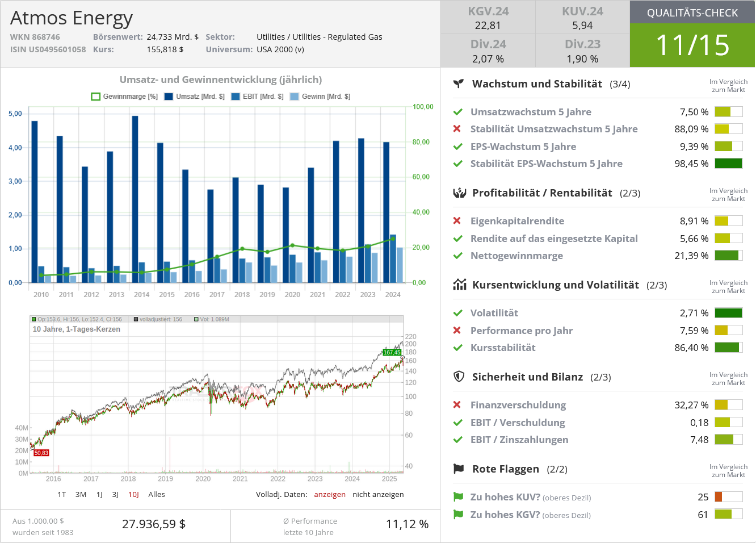
Task: Switch chart range to 3J
Action: click(x=115, y=495)
